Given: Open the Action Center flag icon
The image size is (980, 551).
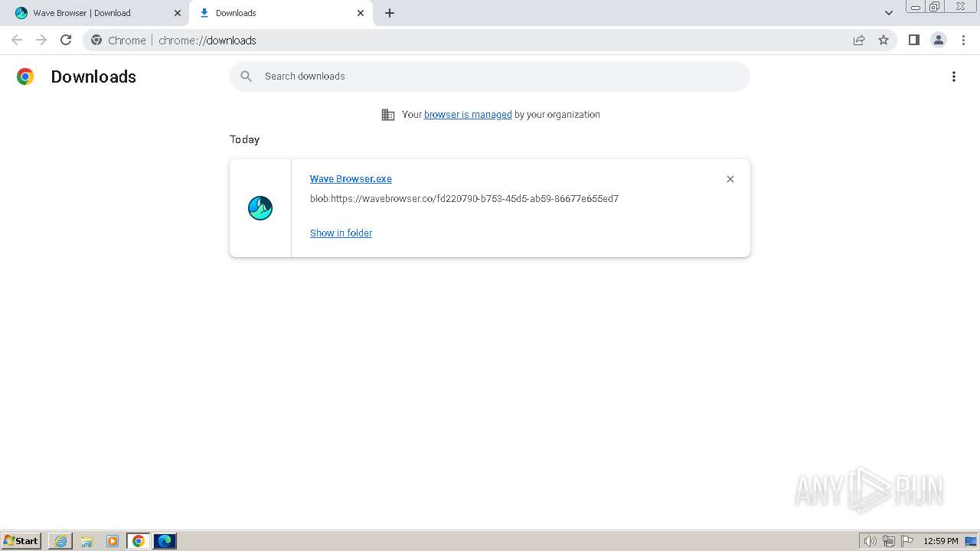Looking at the screenshot, I should coord(907,541).
